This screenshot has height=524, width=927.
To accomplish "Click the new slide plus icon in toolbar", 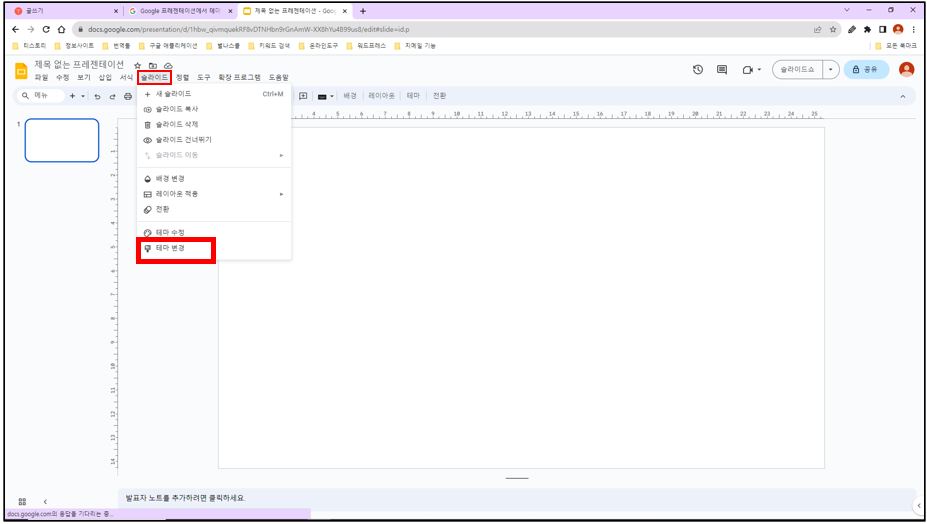I will pyautogui.click(x=72, y=96).
